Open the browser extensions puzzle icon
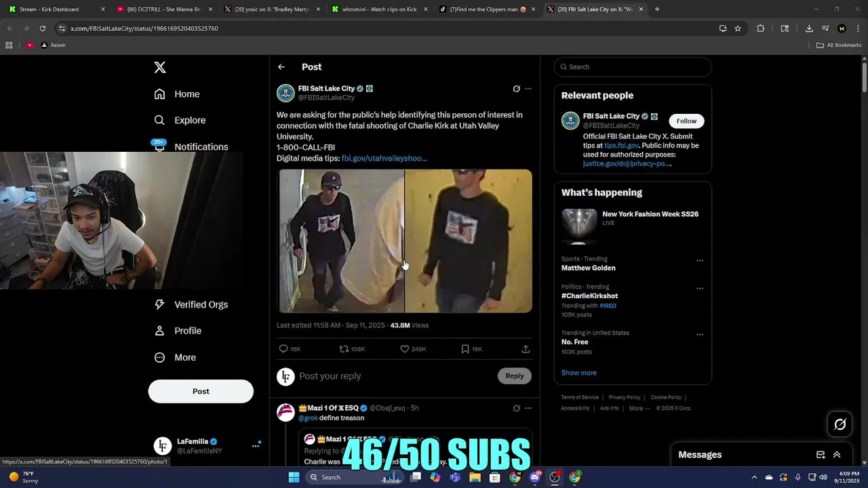Viewport: 868px width, 488px height. pos(760,28)
